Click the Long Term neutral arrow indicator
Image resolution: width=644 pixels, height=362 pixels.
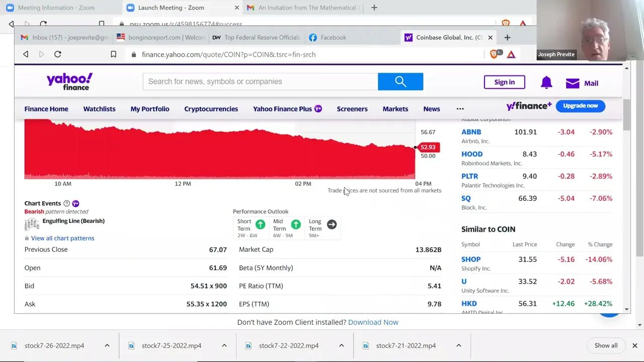(x=332, y=224)
